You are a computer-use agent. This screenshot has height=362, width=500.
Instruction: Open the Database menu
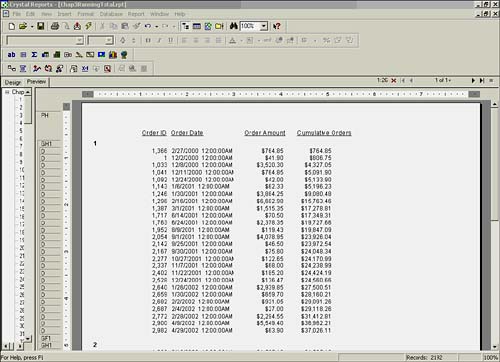coord(111,14)
